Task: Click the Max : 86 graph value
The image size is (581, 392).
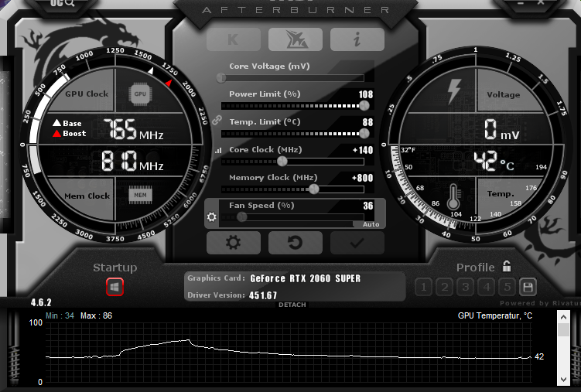Action: (97, 315)
